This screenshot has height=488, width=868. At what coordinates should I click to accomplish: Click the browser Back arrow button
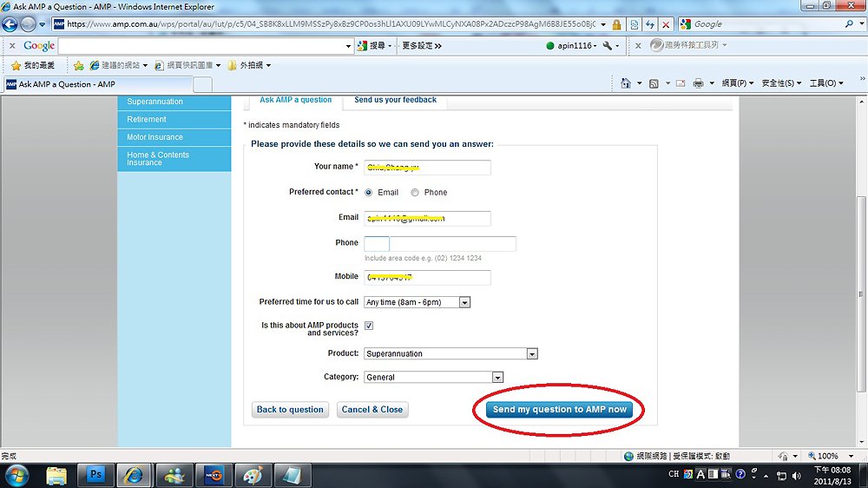[x=10, y=24]
